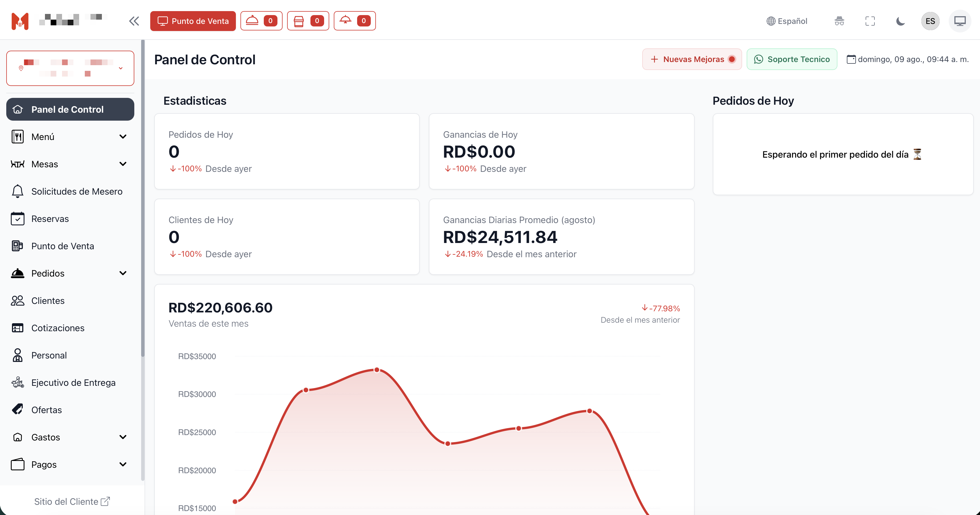Click the Pagos wallet icon
The width and height of the screenshot is (980, 515).
(x=18, y=464)
